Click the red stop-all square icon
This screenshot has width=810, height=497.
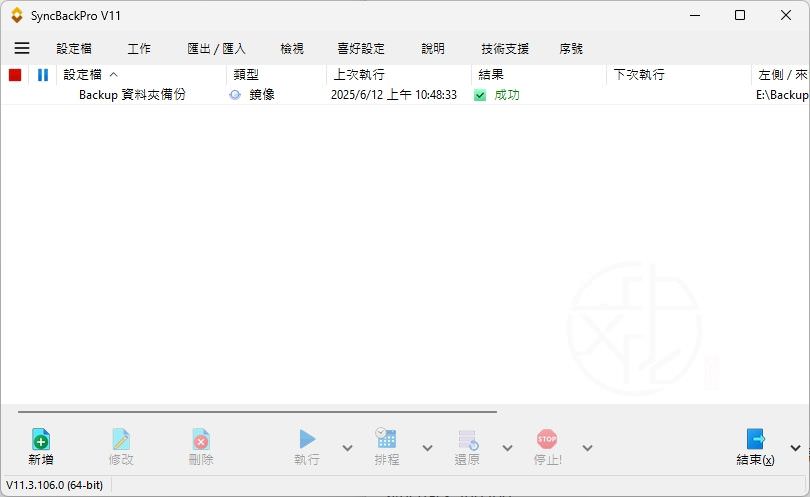[15, 75]
